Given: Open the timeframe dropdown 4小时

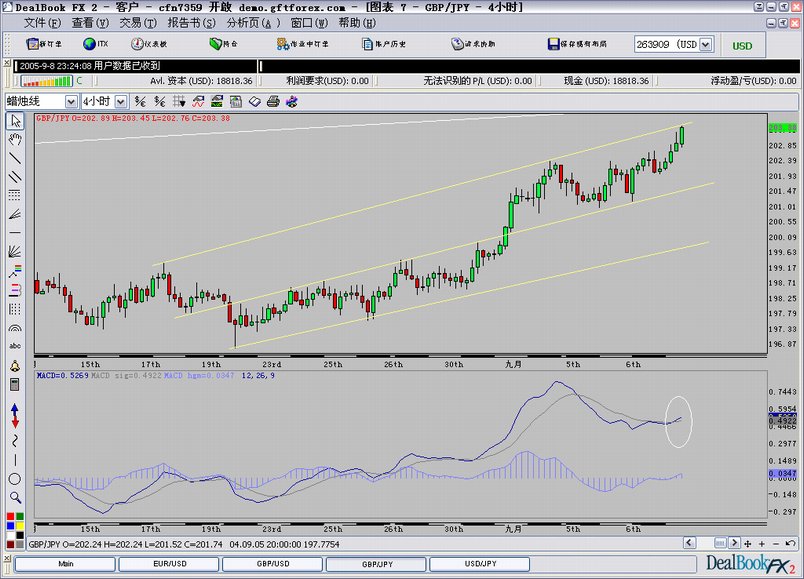Looking at the screenshot, I should coord(104,102).
